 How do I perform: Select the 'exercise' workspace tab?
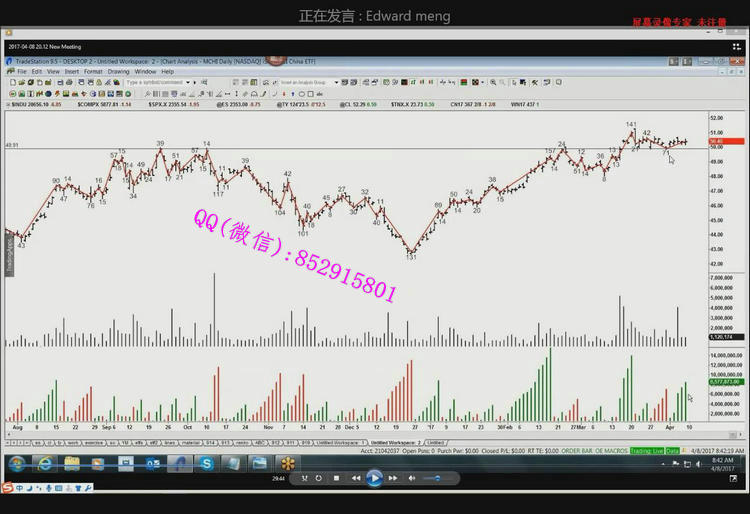tap(93, 442)
